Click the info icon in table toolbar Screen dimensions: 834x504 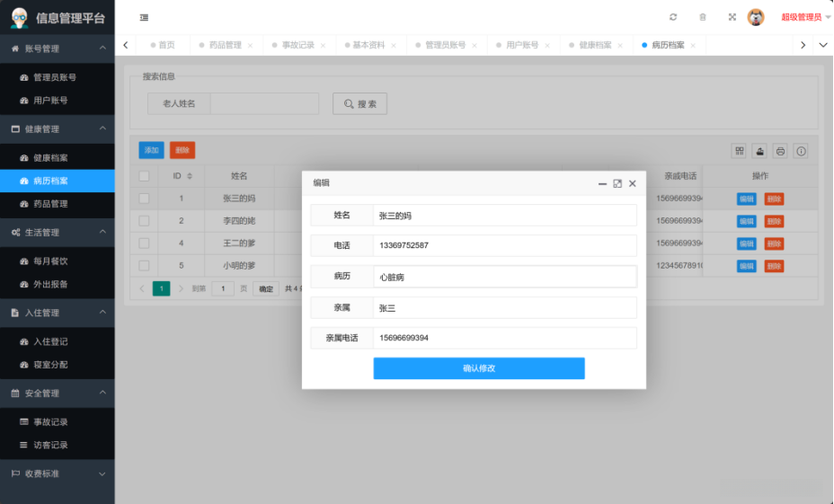tap(801, 151)
